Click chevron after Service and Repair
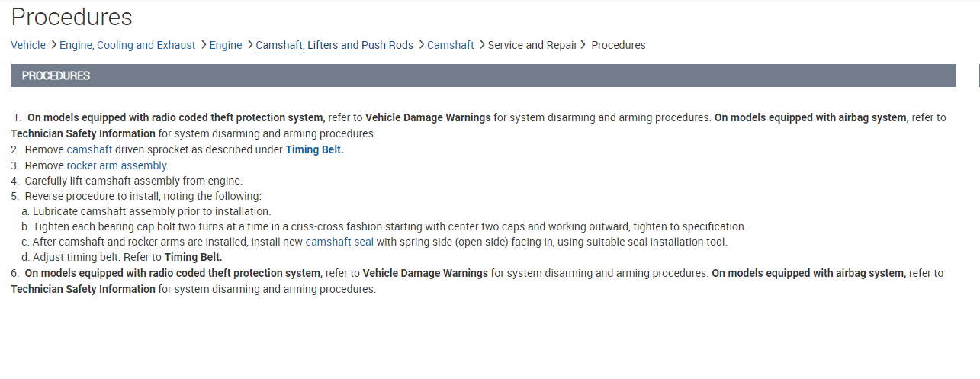The width and height of the screenshot is (980, 379). click(583, 45)
